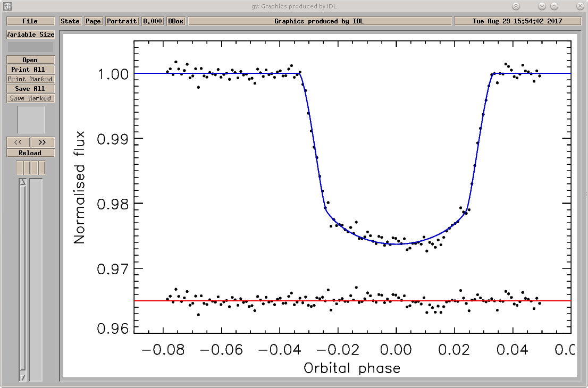Click the up arrow of the vertical scrollbar
This screenshot has height=388, width=588.
point(23,182)
